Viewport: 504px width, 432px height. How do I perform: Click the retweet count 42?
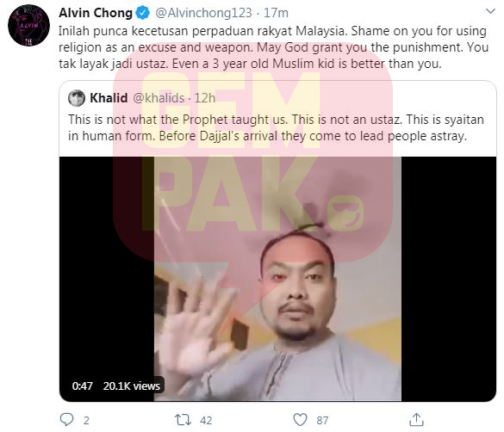[x=206, y=420]
